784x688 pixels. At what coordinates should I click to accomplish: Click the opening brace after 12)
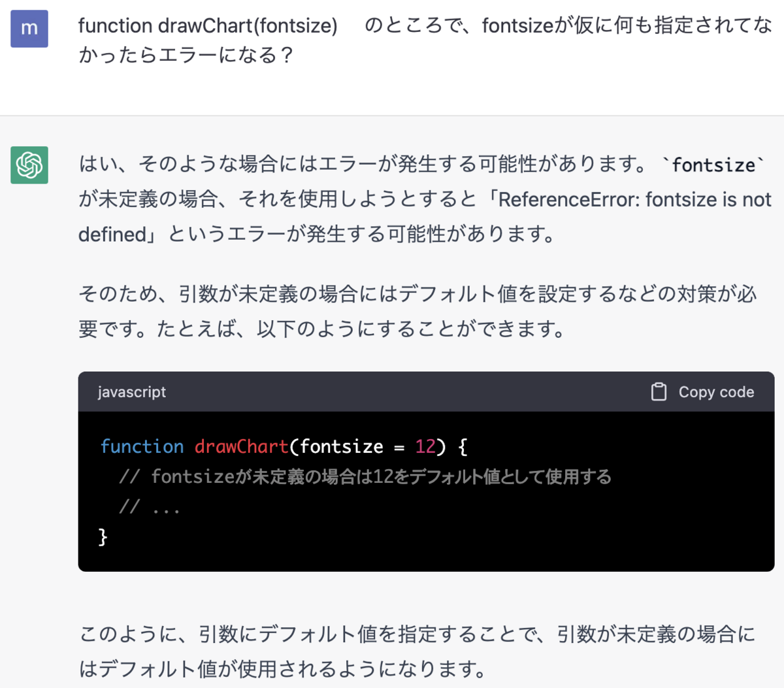[463, 446]
